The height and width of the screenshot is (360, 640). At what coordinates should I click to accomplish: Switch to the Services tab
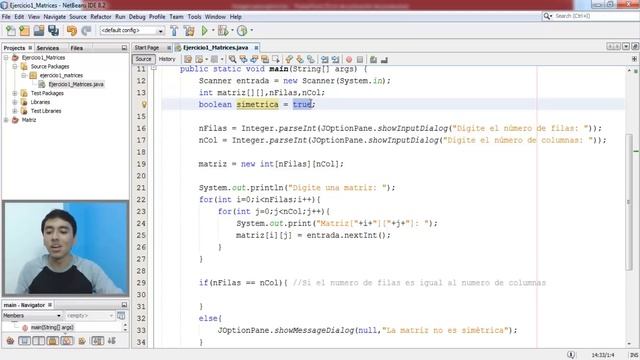[47, 48]
